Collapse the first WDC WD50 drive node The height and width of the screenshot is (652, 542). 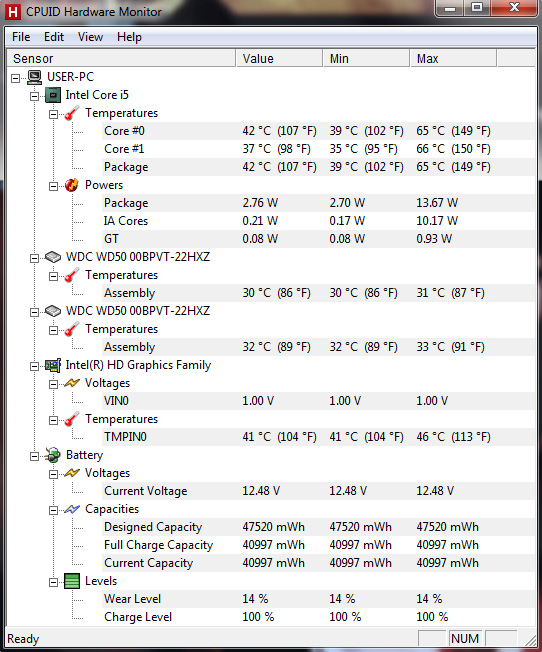point(34,258)
